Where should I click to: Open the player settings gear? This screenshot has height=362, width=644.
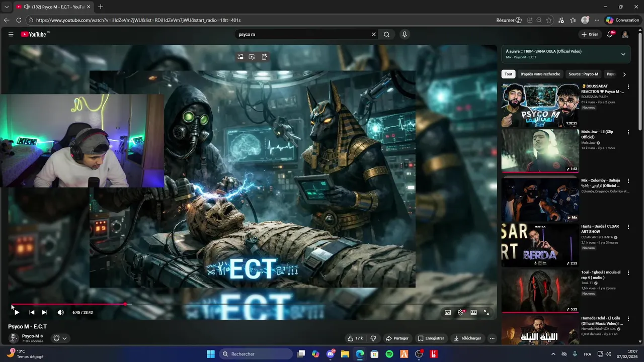tap(460, 312)
